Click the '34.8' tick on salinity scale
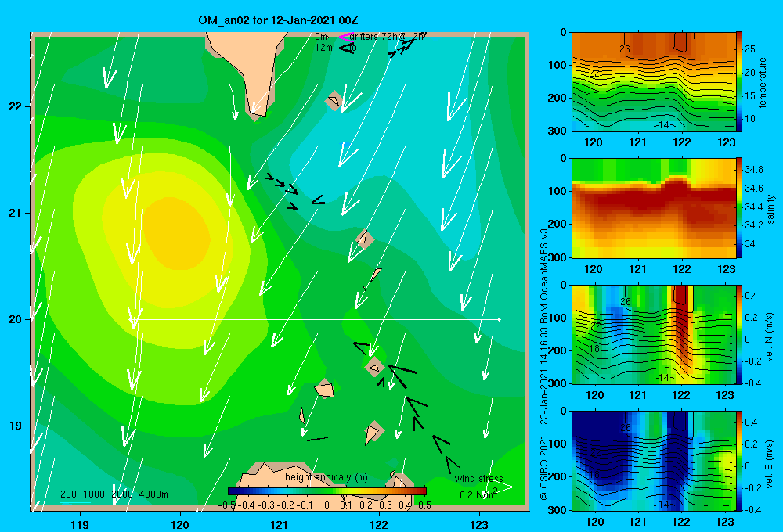Viewport: 783px width, 532px height. click(x=754, y=170)
